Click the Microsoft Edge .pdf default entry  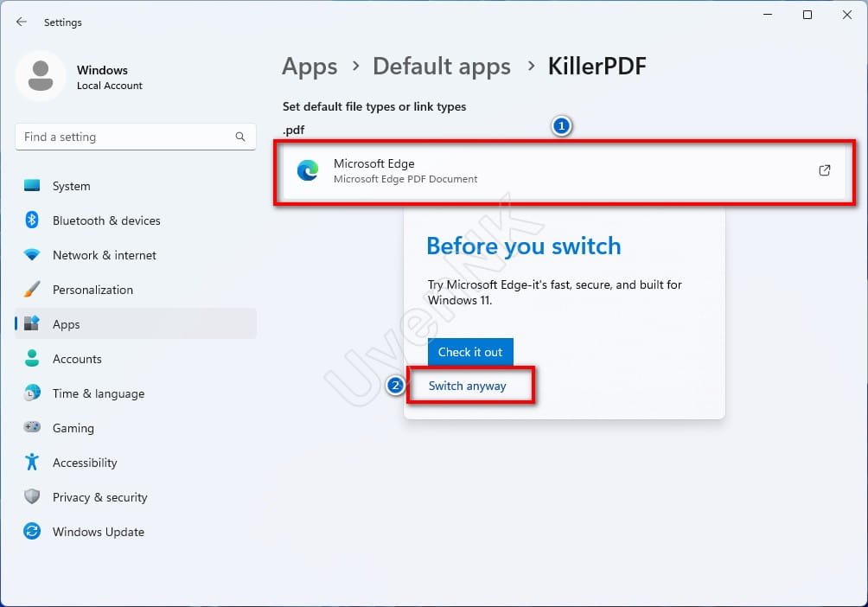[x=565, y=170]
